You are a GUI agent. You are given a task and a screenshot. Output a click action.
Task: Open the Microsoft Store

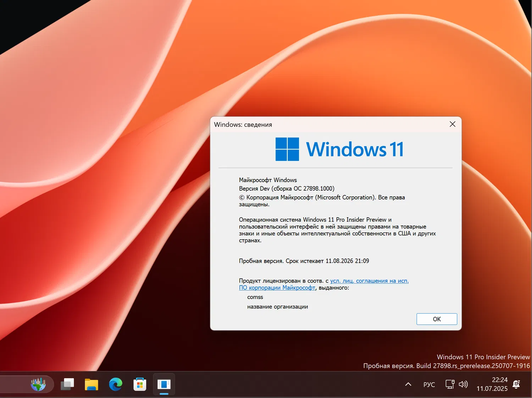[x=140, y=384]
